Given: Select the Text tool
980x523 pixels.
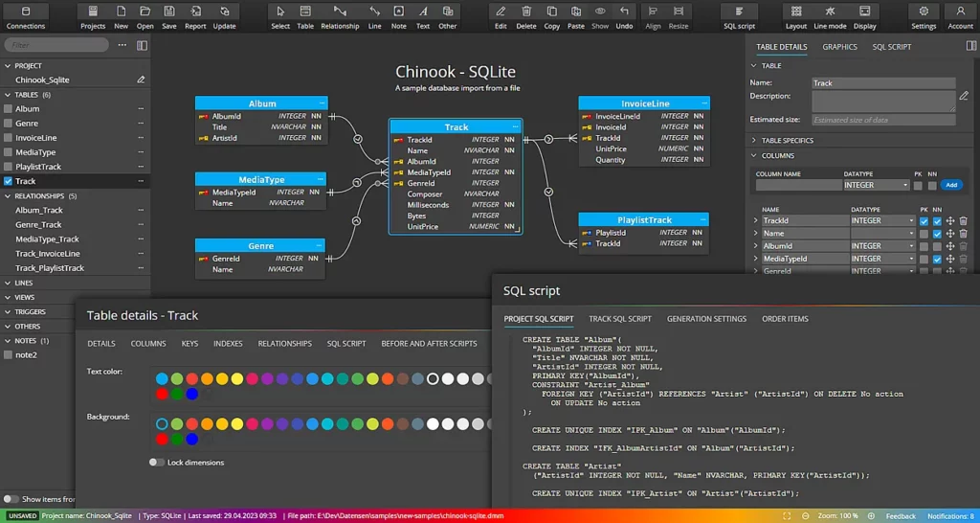Looking at the screenshot, I should click(423, 17).
